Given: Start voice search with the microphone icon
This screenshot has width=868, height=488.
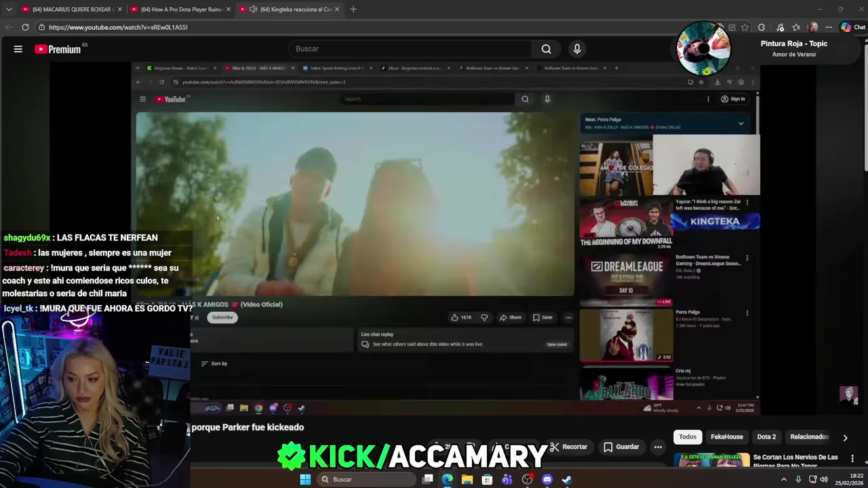Looking at the screenshot, I should tap(577, 49).
